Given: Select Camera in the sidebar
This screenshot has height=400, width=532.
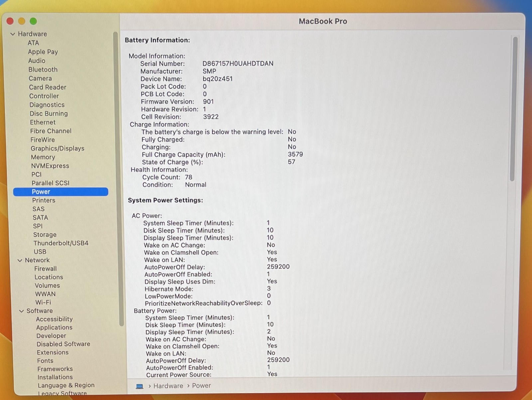Looking at the screenshot, I should [40, 78].
